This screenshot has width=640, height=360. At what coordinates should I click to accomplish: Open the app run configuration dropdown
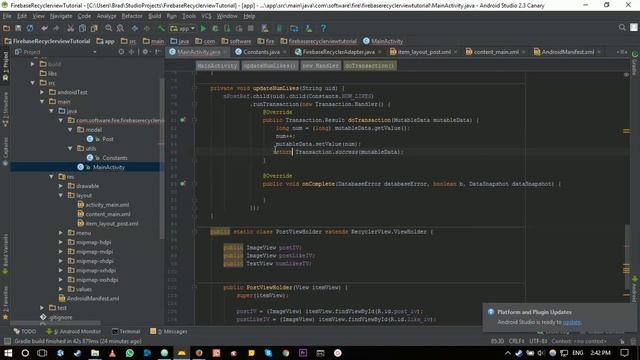(x=182, y=29)
